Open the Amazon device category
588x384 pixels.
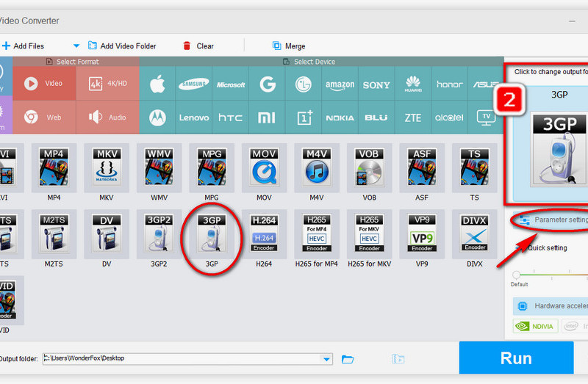(340, 84)
